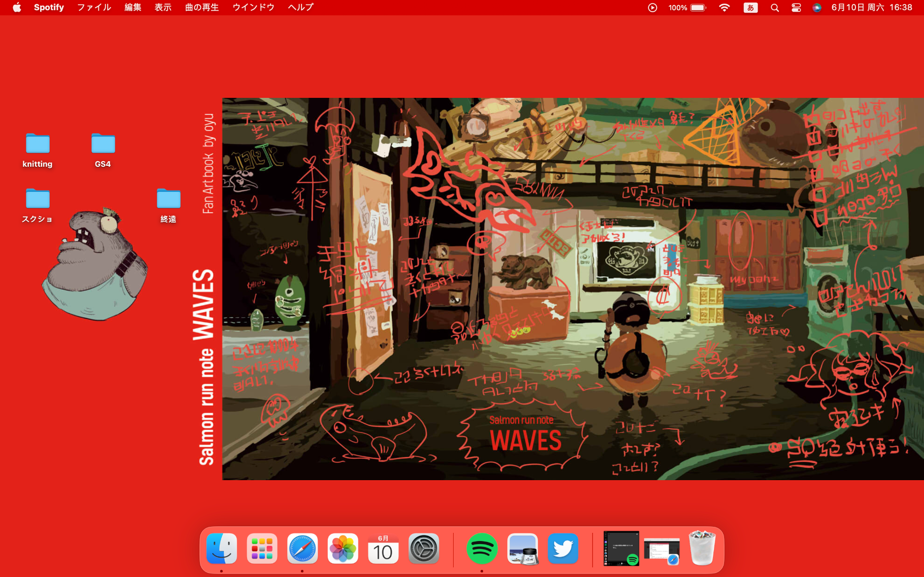The width and height of the screenshot is (924, 577).
Task: Click the Now Playing menu bar icon
Action: click(x=653, y=8)
